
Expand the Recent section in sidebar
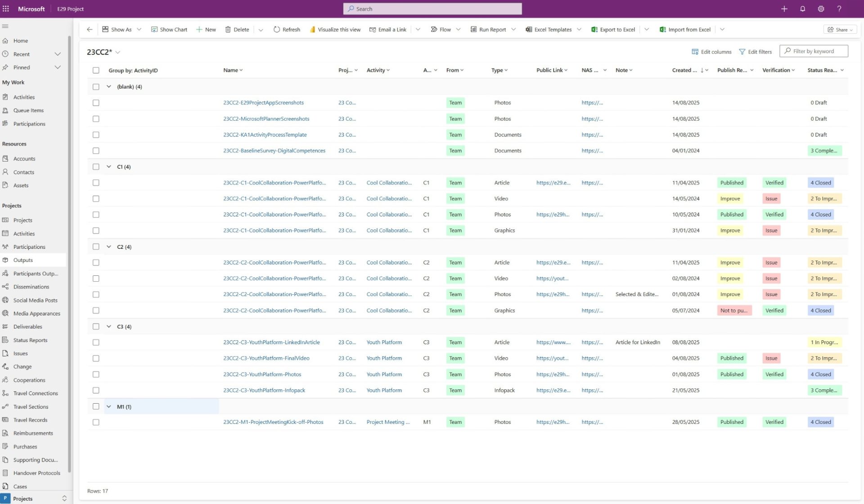click(x=58, y=54)
